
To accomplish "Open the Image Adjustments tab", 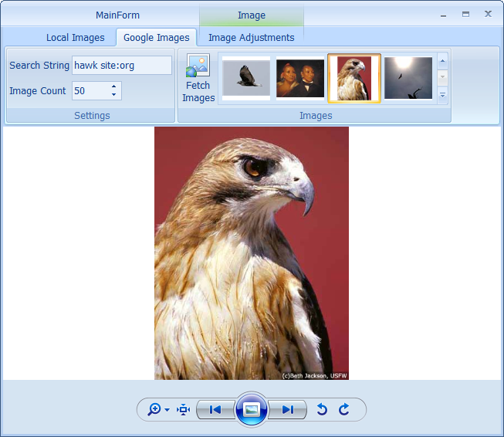I will (252, 38).
